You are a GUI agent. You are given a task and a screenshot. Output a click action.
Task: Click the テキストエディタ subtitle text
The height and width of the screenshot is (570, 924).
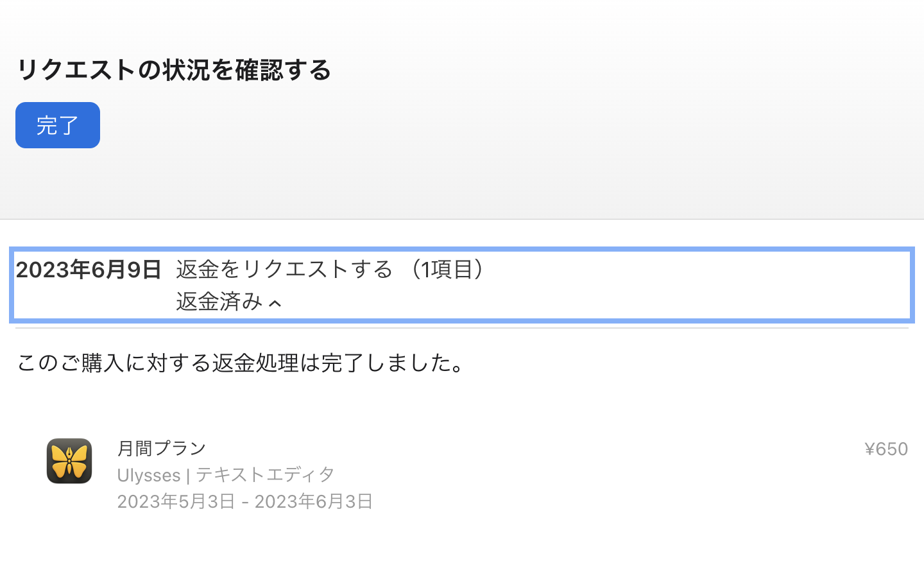click(265, 475)
